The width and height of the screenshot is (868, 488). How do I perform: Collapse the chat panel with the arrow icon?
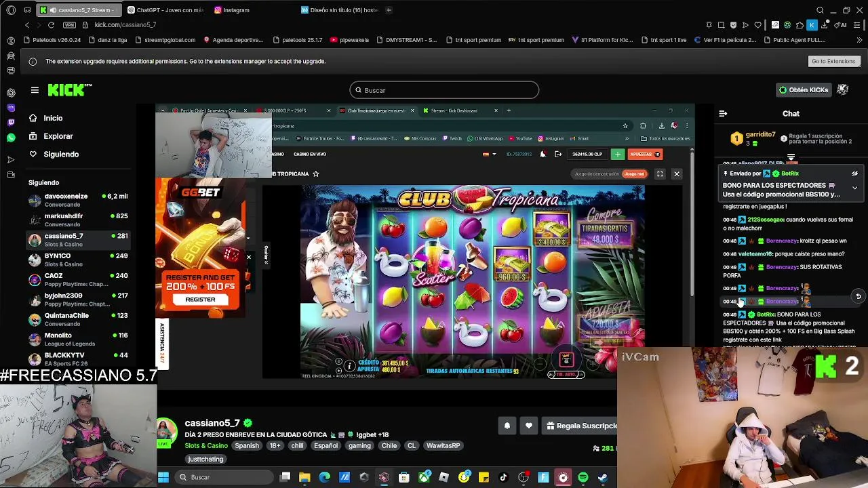pos(723,114)
